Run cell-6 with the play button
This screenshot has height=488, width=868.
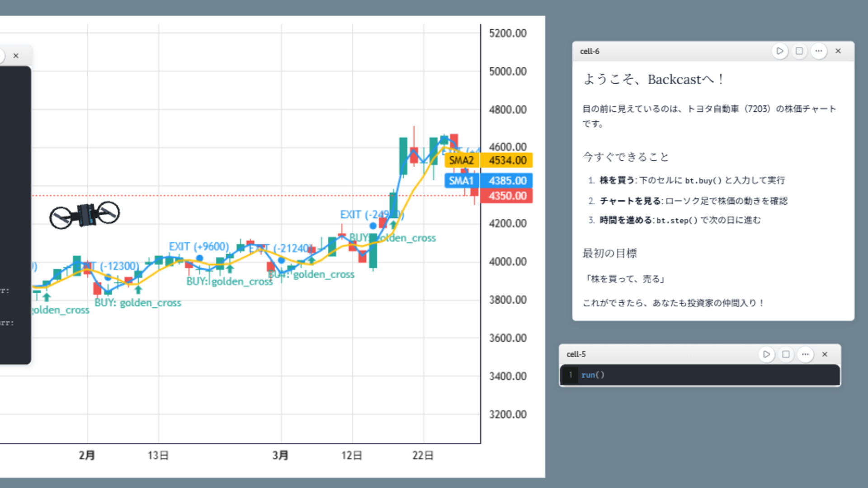[x=779, y=51]
